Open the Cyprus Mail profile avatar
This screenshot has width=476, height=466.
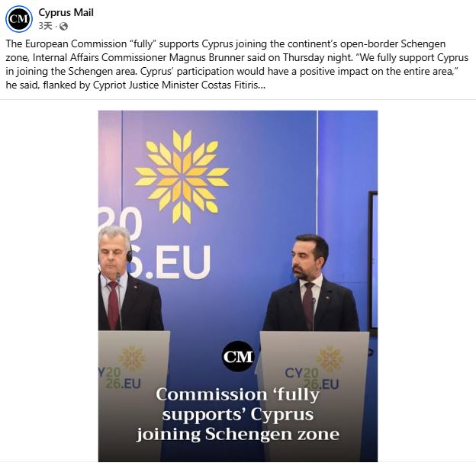coord(19,19)
